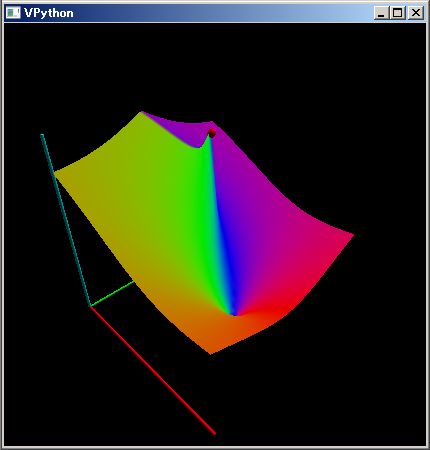This screenshot has height=450, width=430.
Task: Click the VPython title bar text
Action: pyautogui.click(x=49, y=13)
